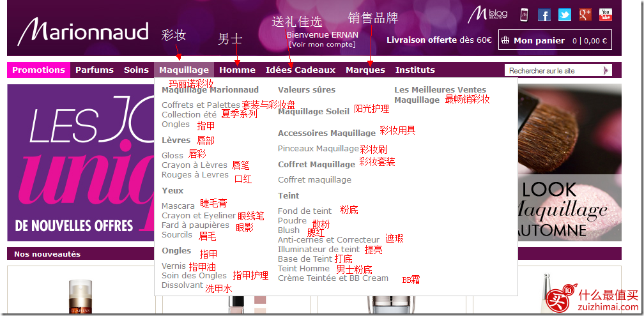
Task: Open the Promotions tab
Action: click(x=38, y=70)
